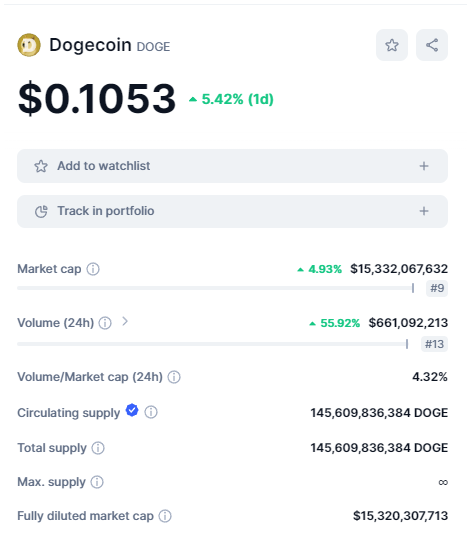This screenshot has height=536, width=471.
Task: Open the Volume/Market cap info icon
Action: pyautogui.click(x=174, y=377)
